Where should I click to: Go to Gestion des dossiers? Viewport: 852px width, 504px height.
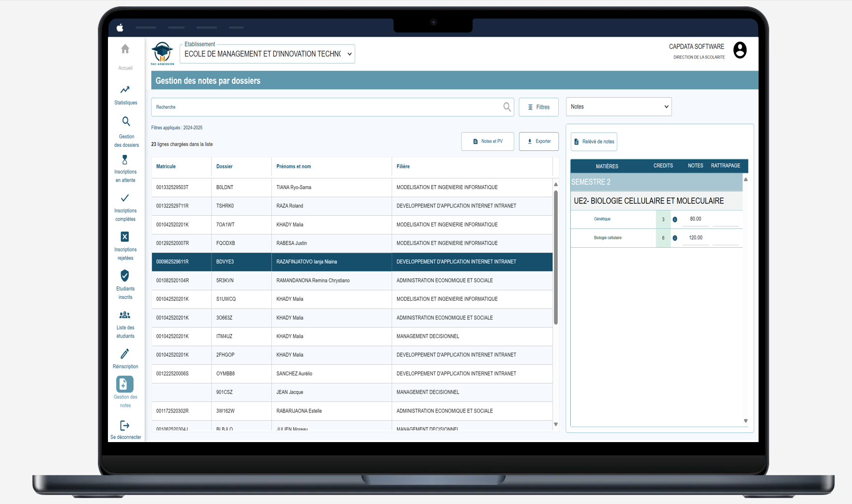(126, 122)
